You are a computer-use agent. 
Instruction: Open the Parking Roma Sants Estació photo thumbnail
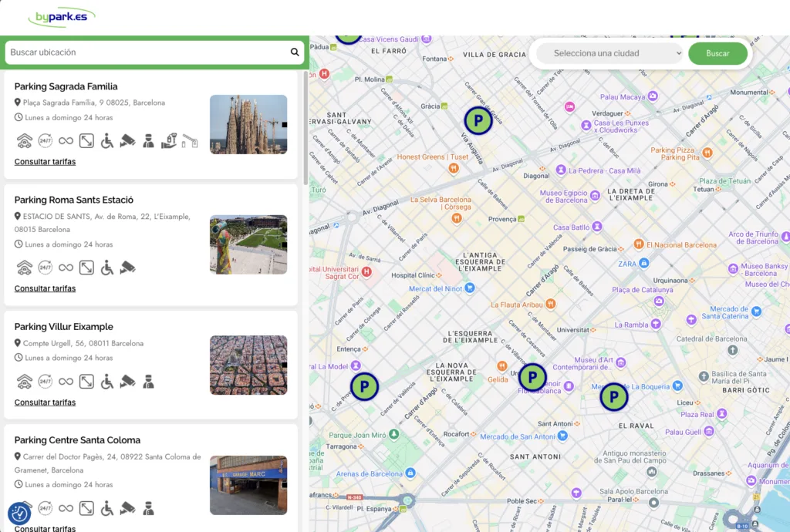pos(248,244)
